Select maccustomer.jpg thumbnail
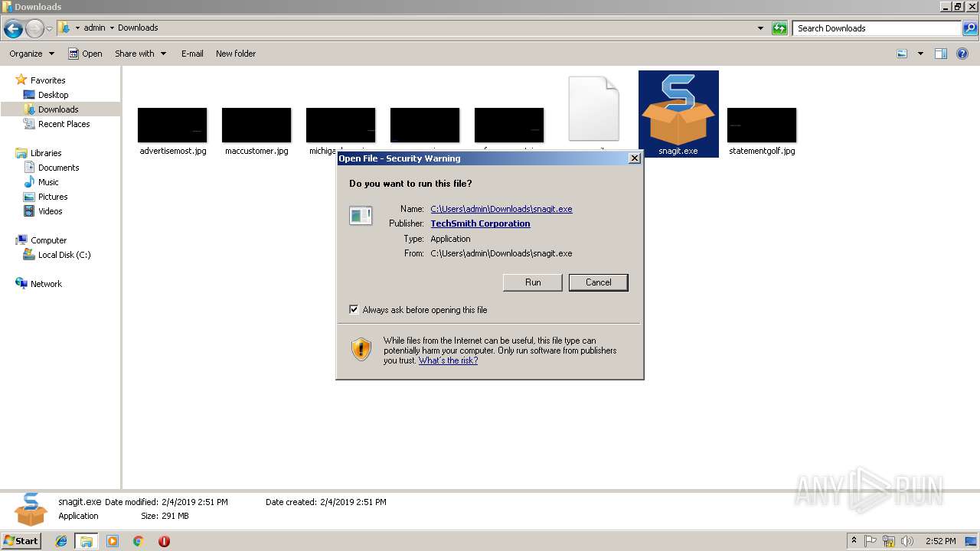Screen dimensions: 980x551 [x=256, y=126]
